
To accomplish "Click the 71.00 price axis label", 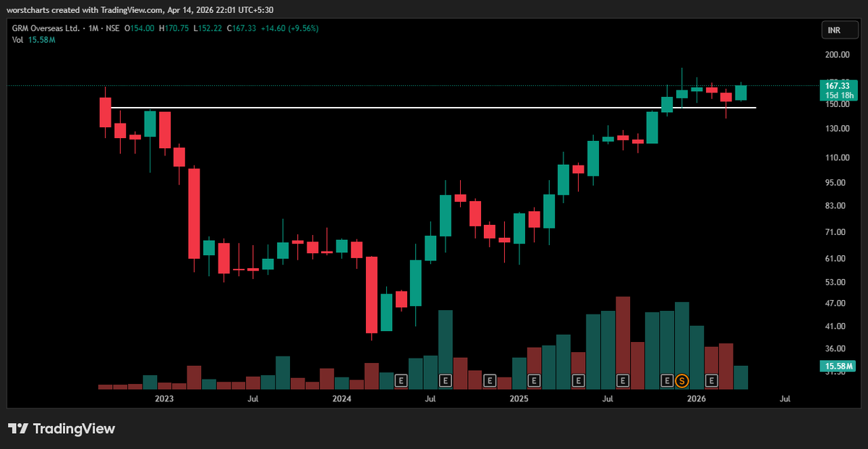I will [x=837, y=233].
